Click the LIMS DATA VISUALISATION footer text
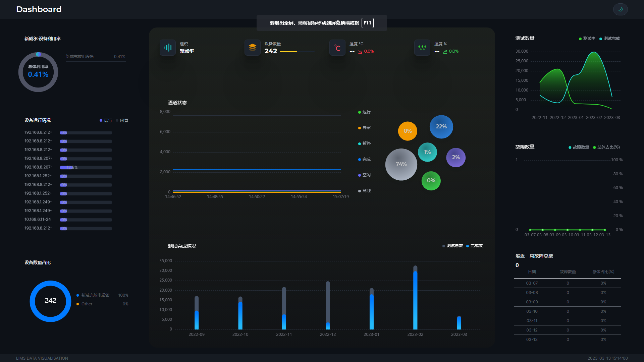 coord(42,358)
